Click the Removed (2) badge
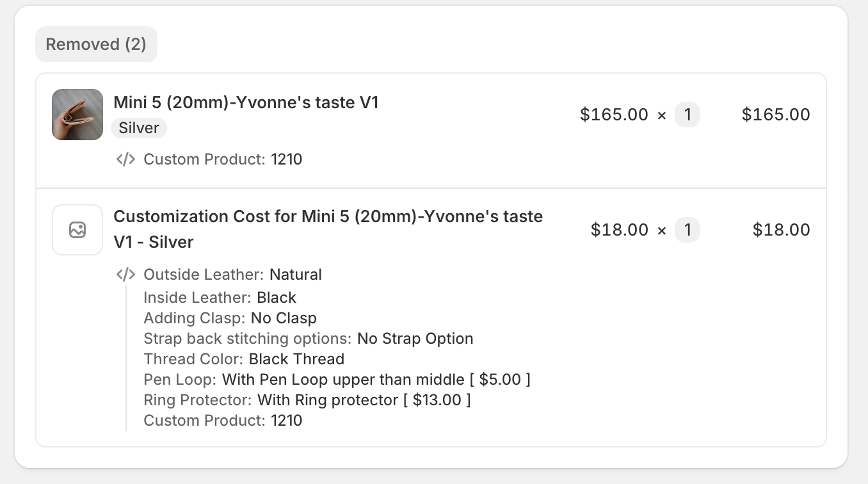 coord(96,44)
